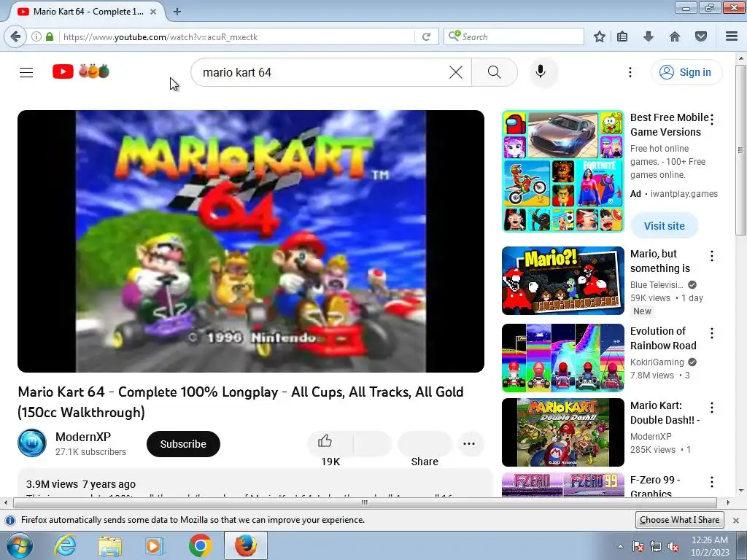747x560 pixels.
Task: Go to Firefox home page icon
Action: coord(675,36)
